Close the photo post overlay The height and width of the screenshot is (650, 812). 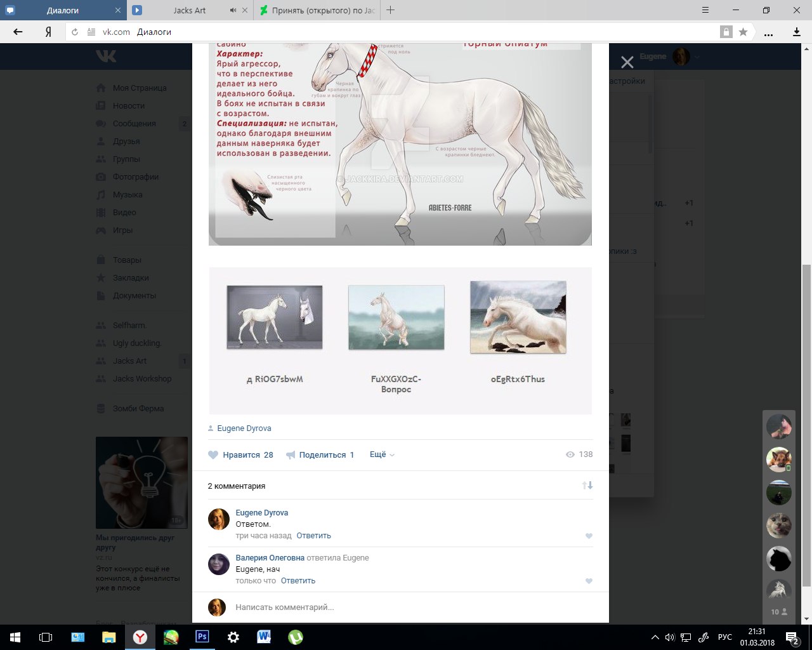(x=627, y=62)
